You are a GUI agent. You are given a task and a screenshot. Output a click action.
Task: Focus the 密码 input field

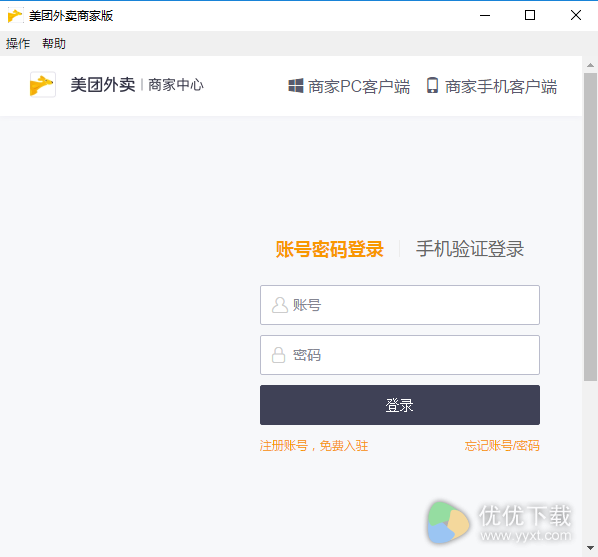tap(400, 355)
